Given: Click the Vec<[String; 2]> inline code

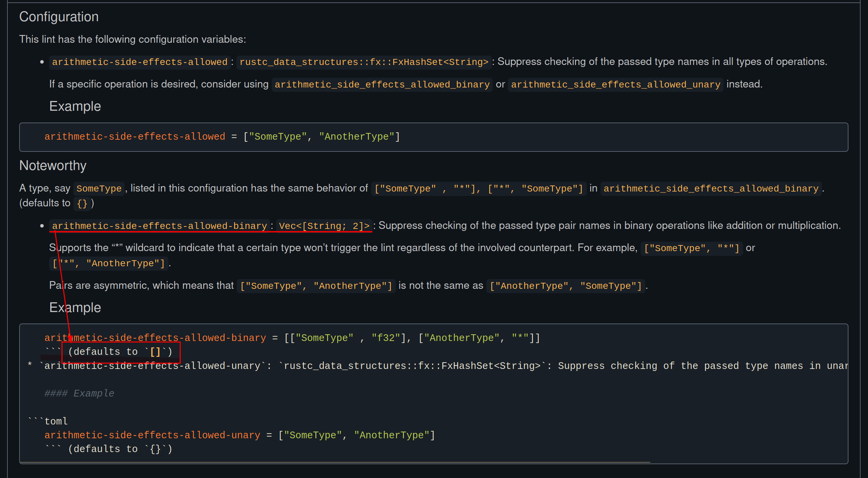Looking at the screenshot, I should tap(324, 226).
